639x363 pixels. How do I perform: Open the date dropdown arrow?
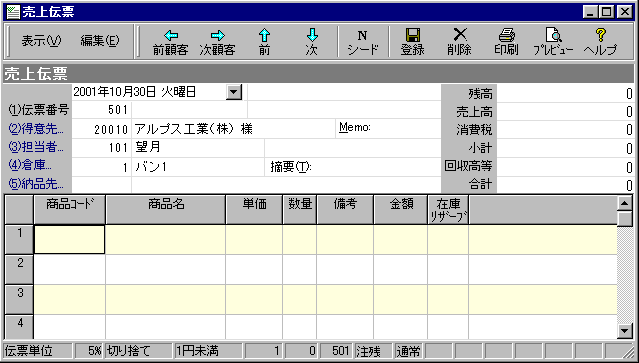(x=234, y=92)
